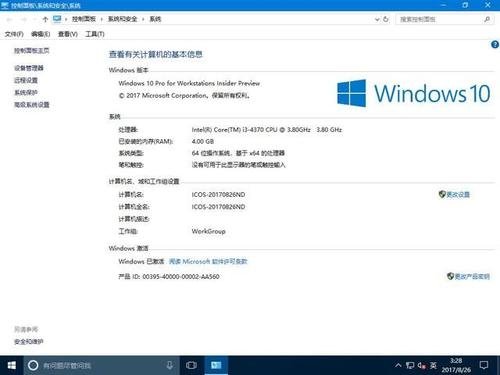The image size is (500, 375).
Task: Click the Cortana microphone icon
Action: [170, 365]
